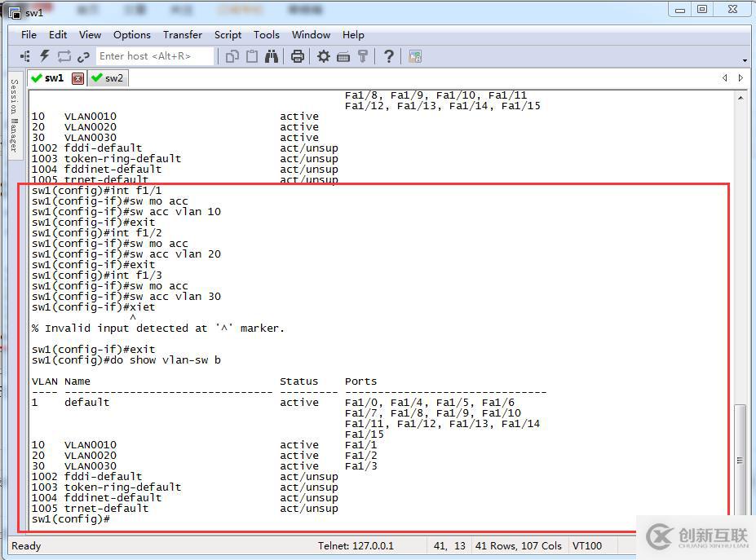
Task: Open the Help menu
Action: [x=353, y=35]
